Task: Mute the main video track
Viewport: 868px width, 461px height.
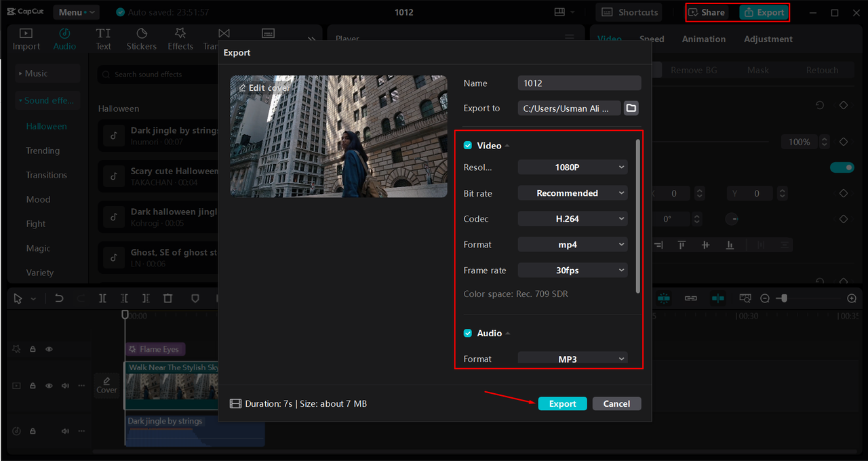Action: click(66, 386)
